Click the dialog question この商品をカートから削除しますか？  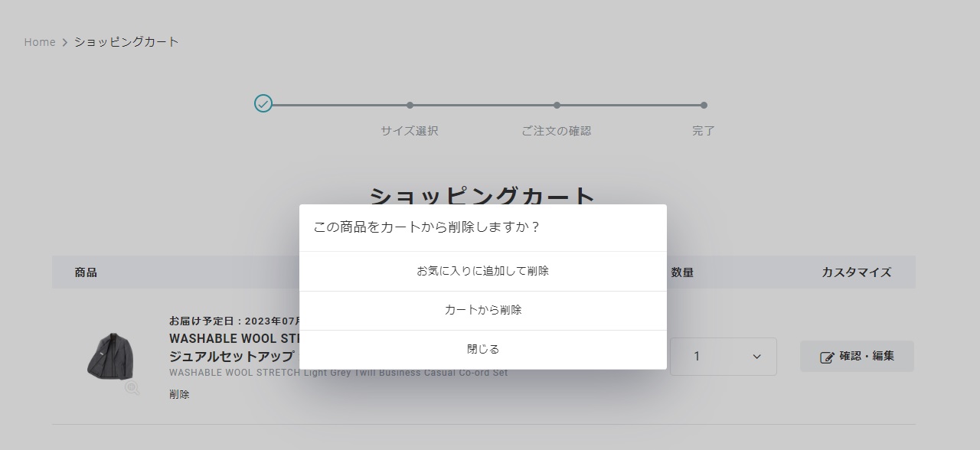pyautogui.click(x=427, y=227)
